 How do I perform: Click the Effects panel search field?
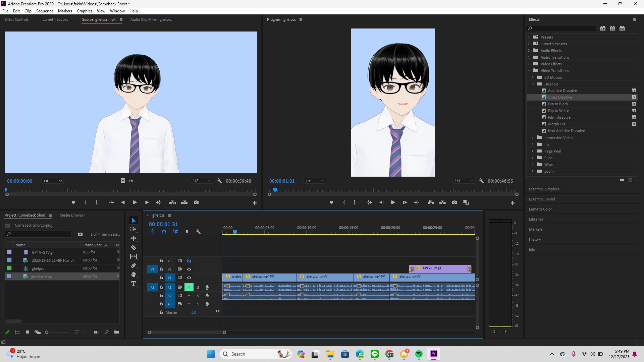(561, 28)
